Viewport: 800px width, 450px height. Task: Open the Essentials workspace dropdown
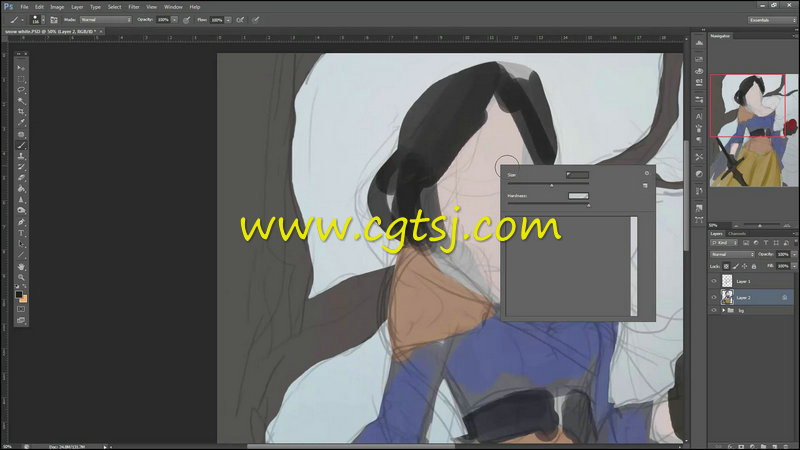[x=772, y=20]
